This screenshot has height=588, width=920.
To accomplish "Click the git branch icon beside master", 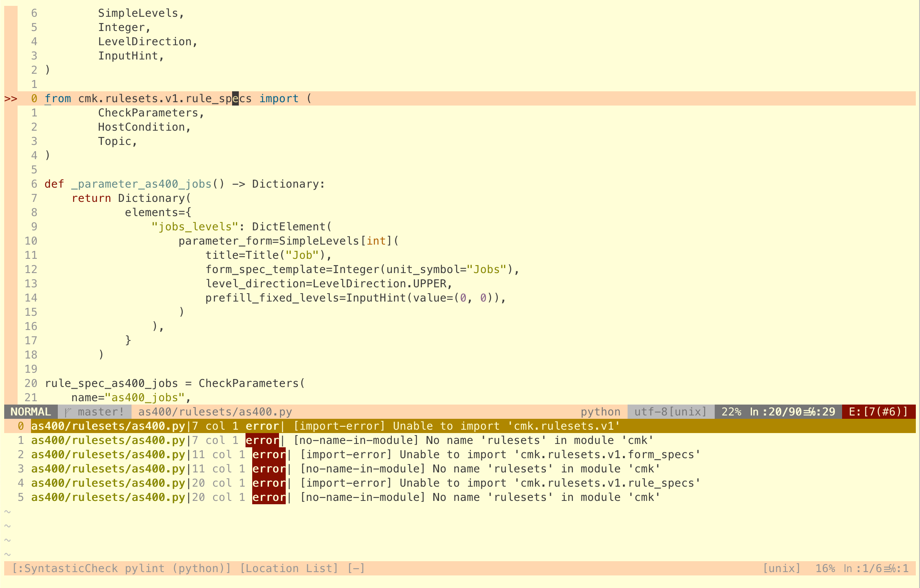I will tap(68, 412).
